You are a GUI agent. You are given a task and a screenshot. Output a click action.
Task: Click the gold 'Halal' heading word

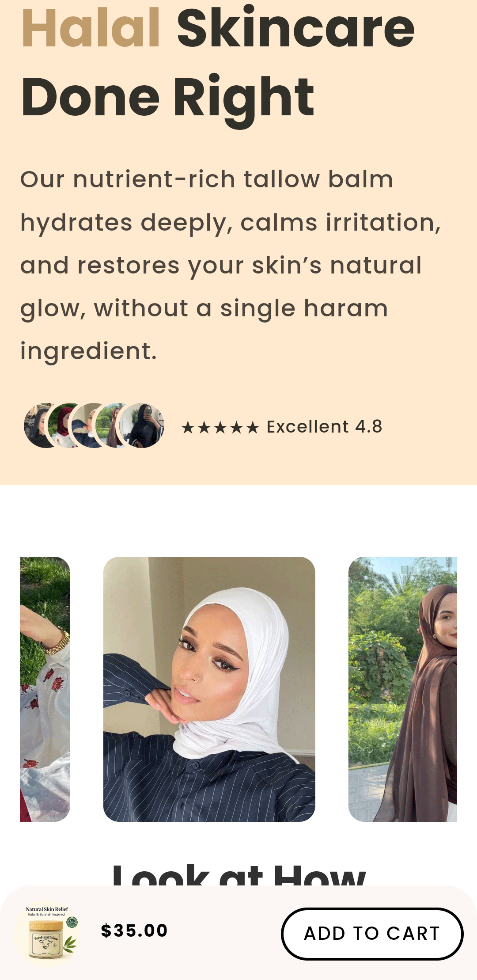91,28
